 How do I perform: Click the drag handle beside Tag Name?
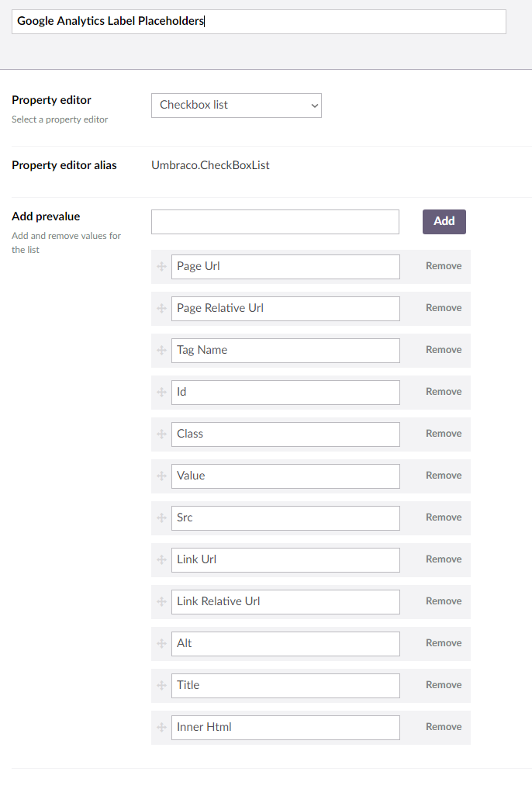pyautogui.click(x=161, y=350)
